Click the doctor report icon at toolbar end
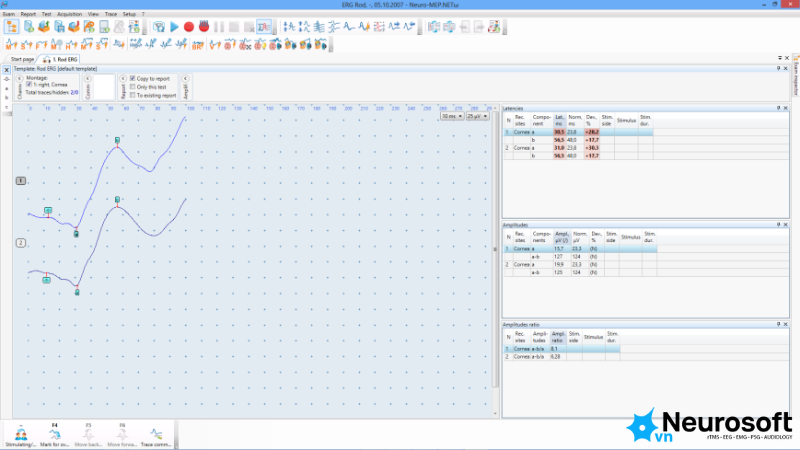The height and width of the screenshot is (450, 800). pyautogui.click(x=494, y=27)
